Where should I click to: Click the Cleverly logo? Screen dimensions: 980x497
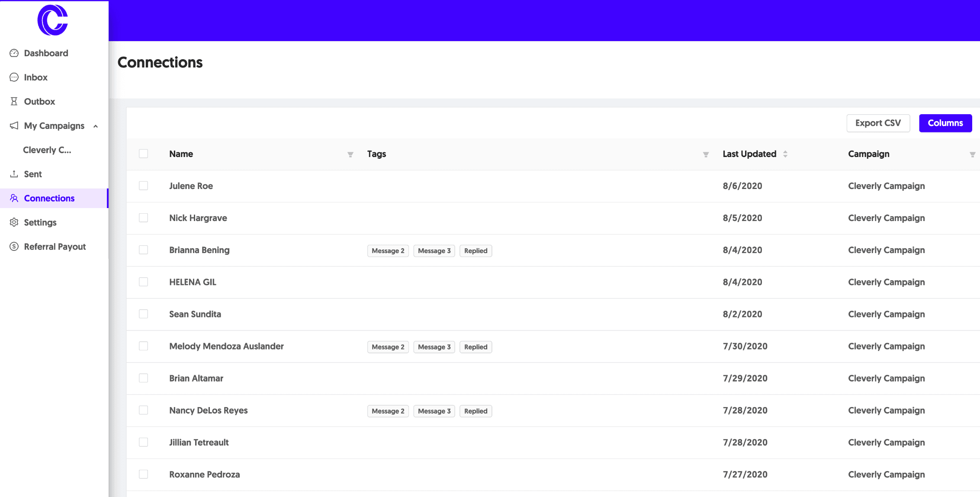[54, 20]
